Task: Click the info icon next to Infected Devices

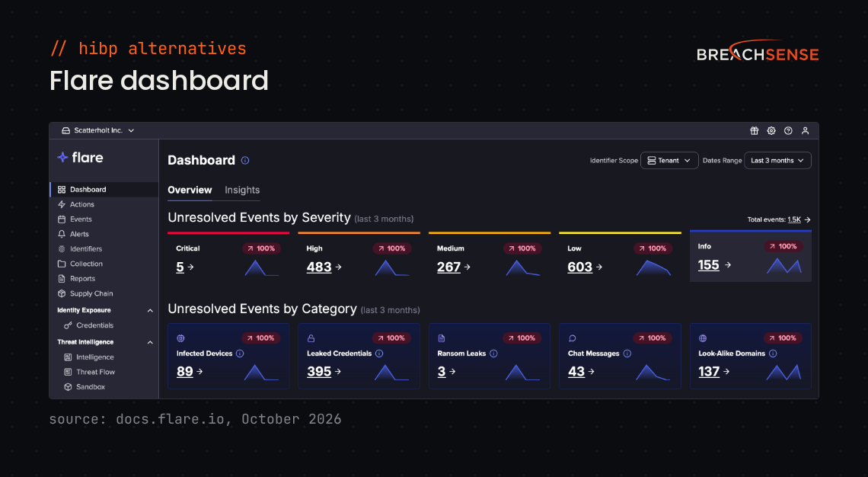Action: click(x=240, y=354)
